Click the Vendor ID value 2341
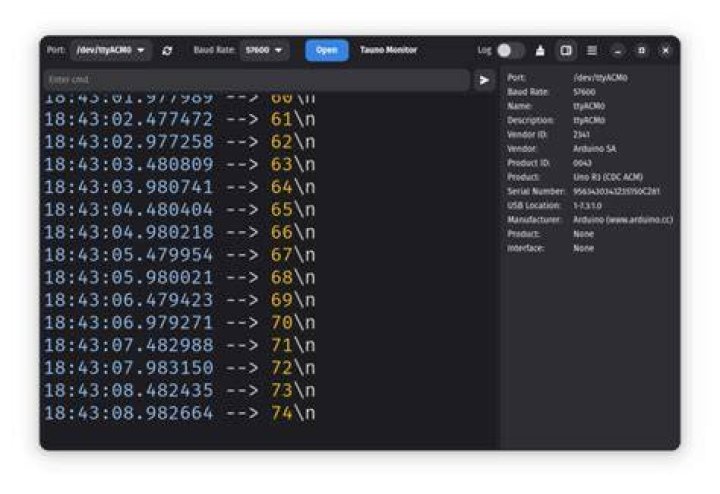This screenshot has width=720, height=494. click(581, 135)
